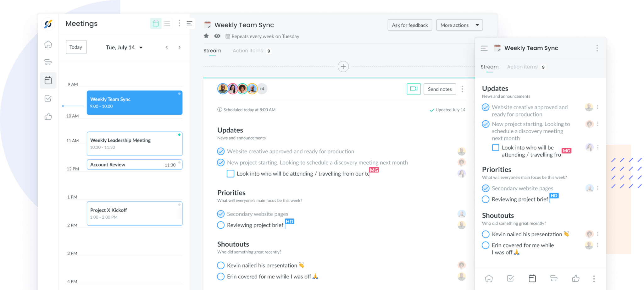Click the first attendee avatar
644x290 pixels.
223,89
